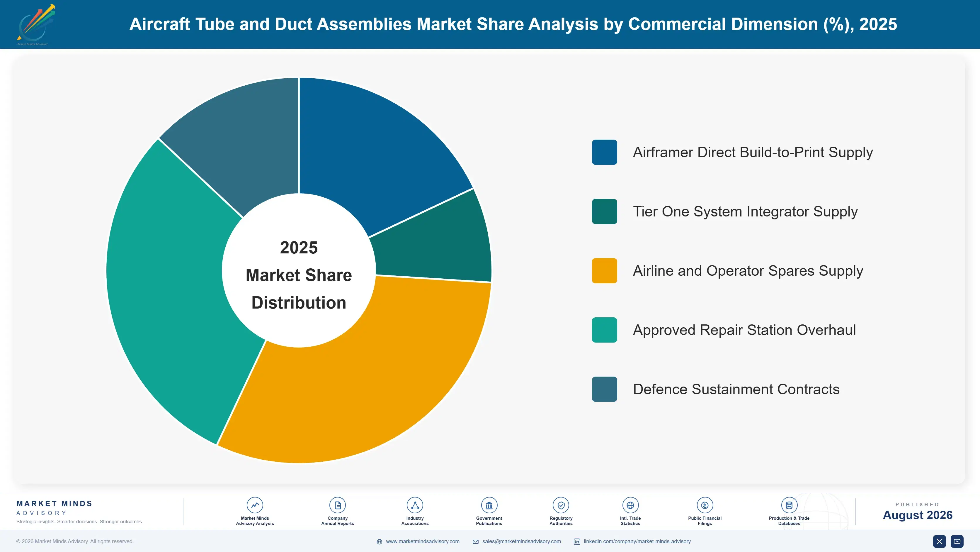Click the globe icon beside website address

pyautogui.click(x=379, y=542)
